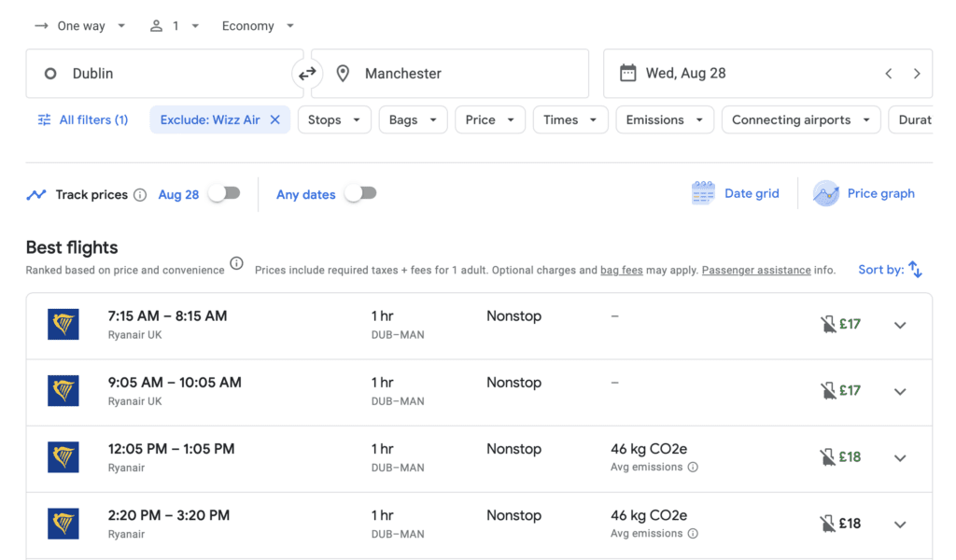Click the no-carry-on bag icon beside £17 price
The height and width of the screenshot is (560, 956).
(825, 324)
